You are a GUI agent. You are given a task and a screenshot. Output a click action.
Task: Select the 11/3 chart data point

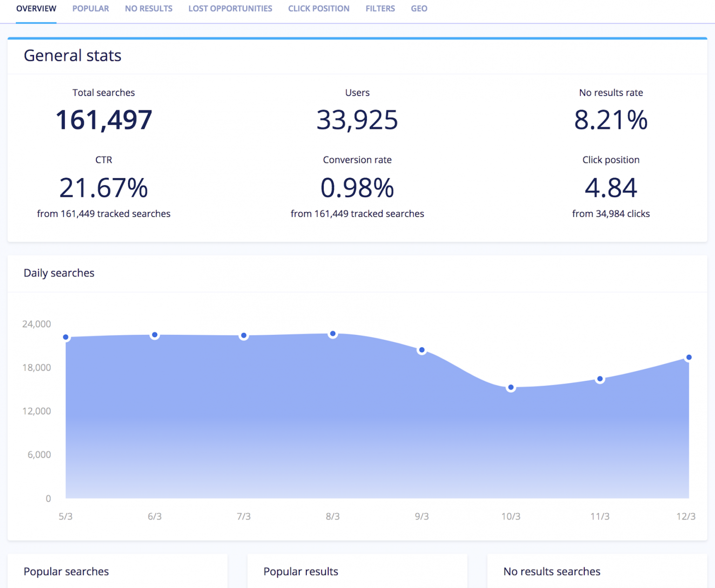(x=600, y=379)
